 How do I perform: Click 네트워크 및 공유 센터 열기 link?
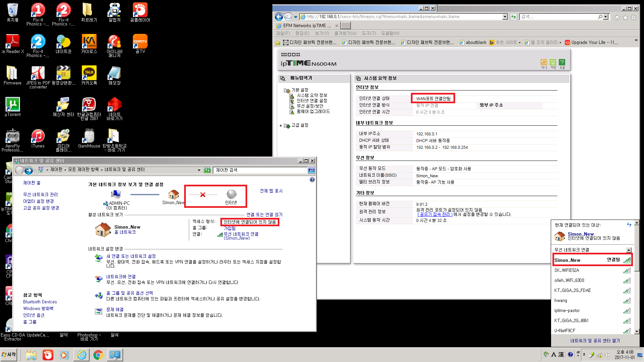(595, 341)
